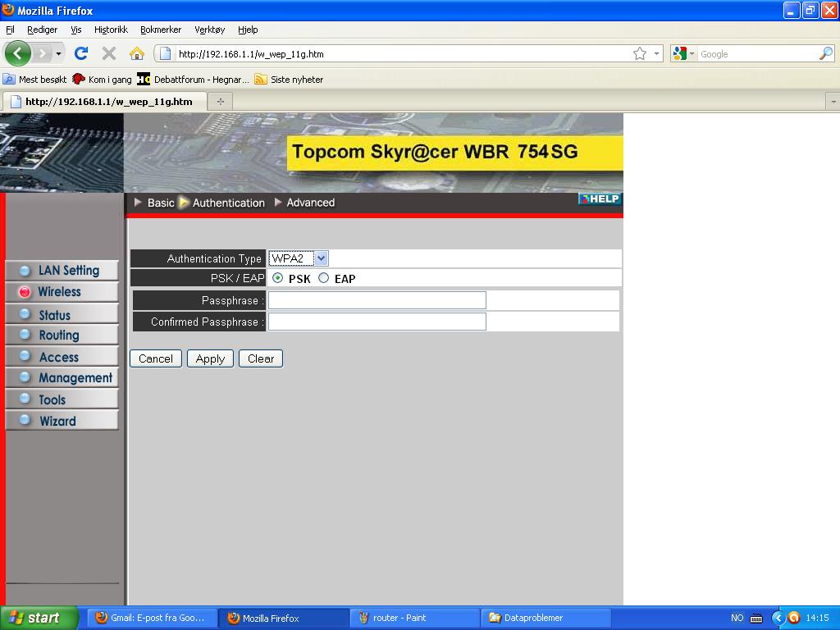Click the stop loading X icon

(109, 53)
